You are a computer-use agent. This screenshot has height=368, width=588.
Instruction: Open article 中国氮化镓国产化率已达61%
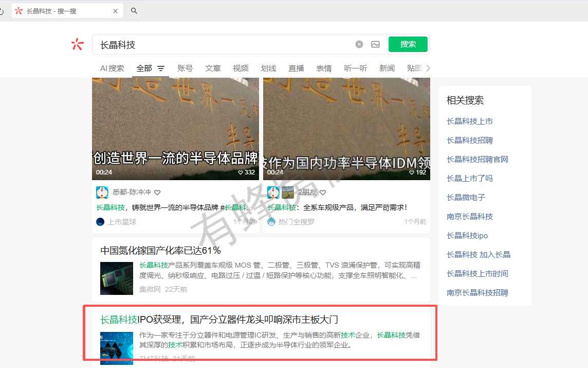160,251
